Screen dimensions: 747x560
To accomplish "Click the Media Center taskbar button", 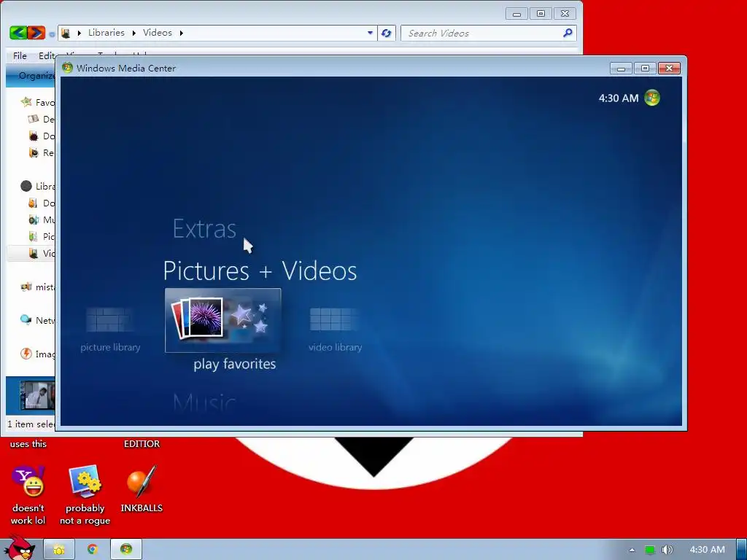I will click(x=126, y=550).
